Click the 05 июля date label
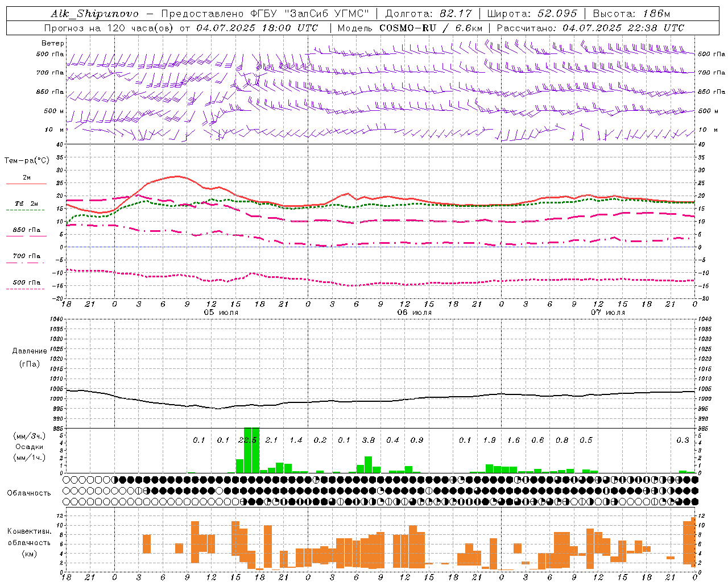The image size is (728, 582). [221, 313]
